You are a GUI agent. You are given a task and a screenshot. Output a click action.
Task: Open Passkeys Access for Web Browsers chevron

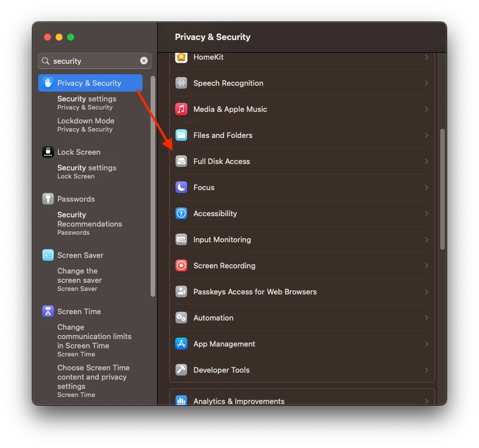[x=426, y=292]
